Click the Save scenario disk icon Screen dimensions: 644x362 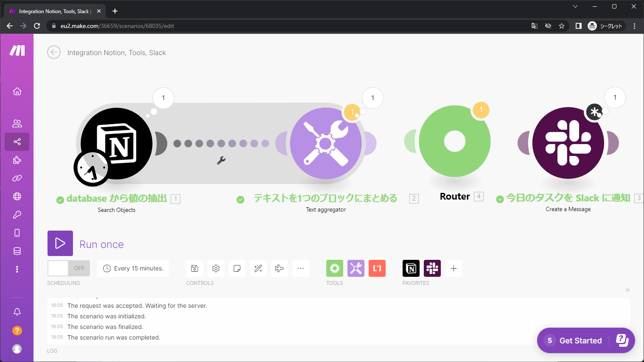pyautogui.click(x=195, y=268)
